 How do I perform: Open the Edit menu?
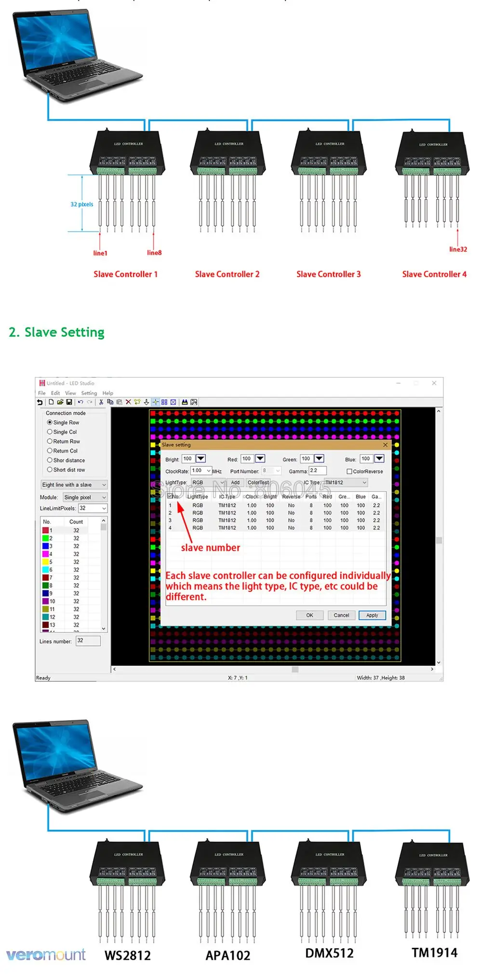coord(55,393)
